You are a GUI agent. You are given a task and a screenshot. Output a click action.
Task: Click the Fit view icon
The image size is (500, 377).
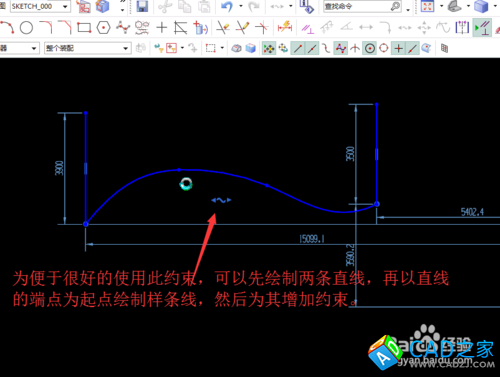tap(428, 6)
